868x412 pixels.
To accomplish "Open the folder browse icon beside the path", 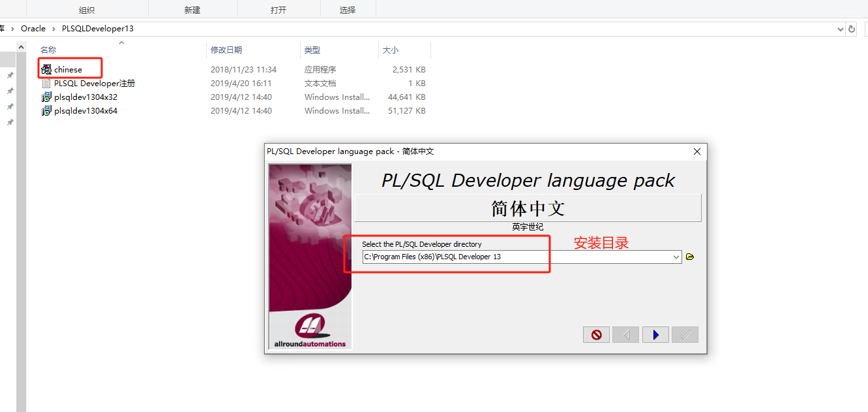I will click(690, 257).
